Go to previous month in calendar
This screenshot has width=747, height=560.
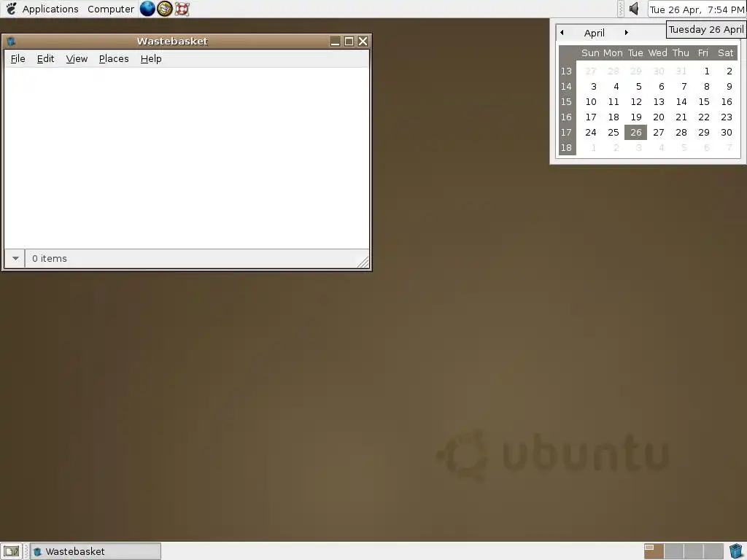coord(562,32)
